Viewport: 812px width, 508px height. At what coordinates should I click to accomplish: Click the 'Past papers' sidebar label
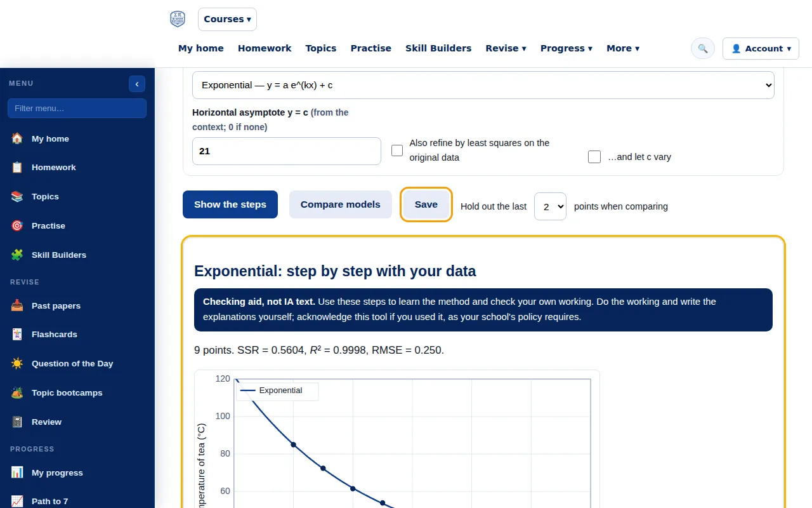pyautogui.click(x=56, y=305)
